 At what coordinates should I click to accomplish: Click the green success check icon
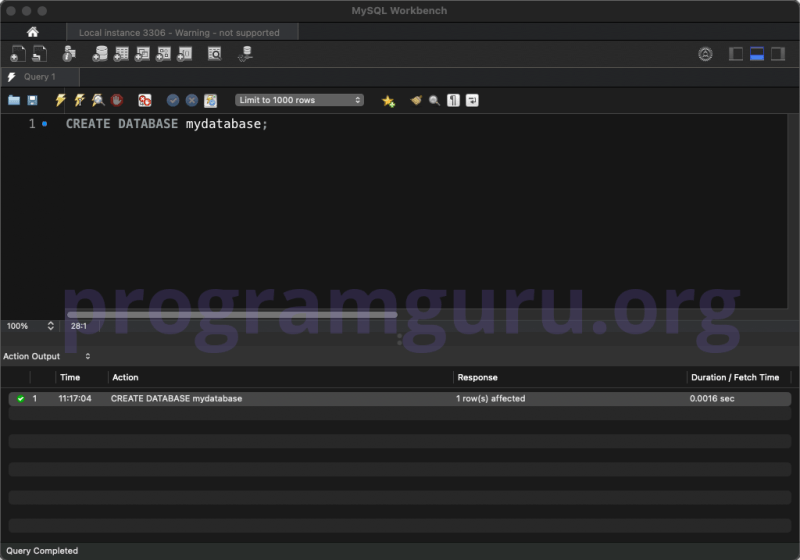point(20,399)
